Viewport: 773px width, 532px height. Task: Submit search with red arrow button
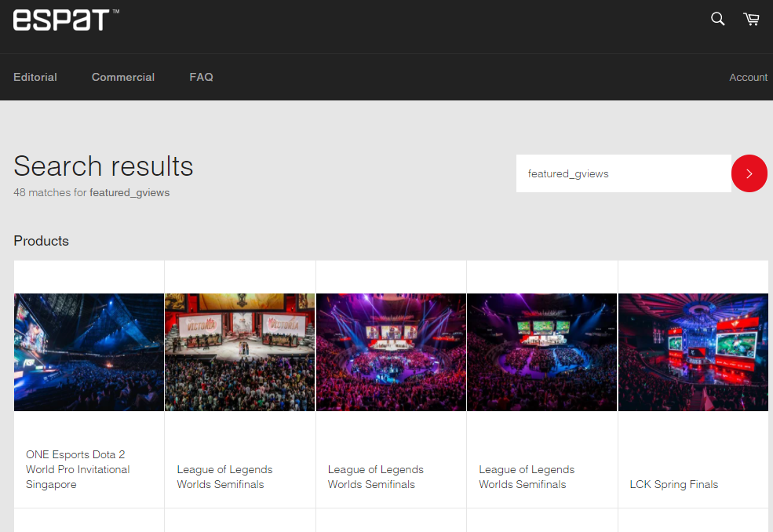coord(749,173)
